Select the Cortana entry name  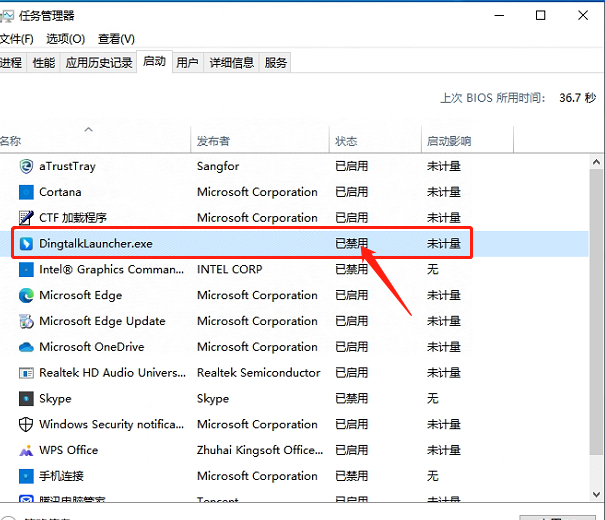(x=60, y=192)
